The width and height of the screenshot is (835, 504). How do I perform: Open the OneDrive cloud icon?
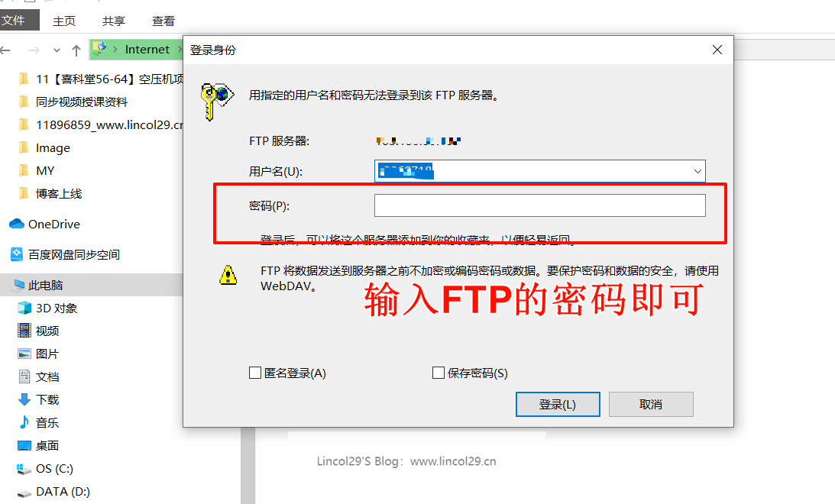coord(17,224)
